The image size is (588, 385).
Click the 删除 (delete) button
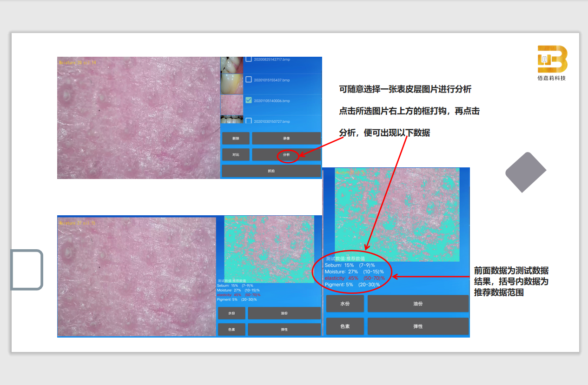[236, 138]
